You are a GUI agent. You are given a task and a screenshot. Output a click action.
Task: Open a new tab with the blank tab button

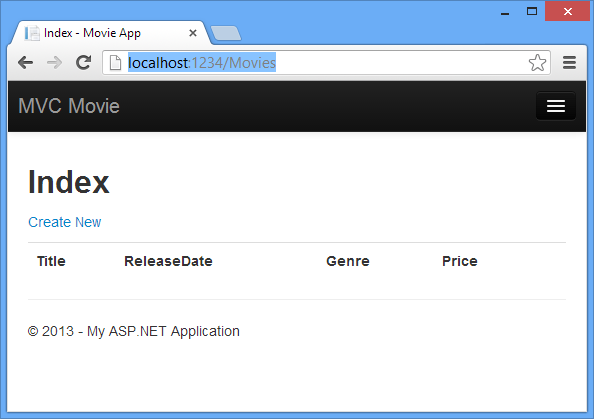(x=226, y=33)
